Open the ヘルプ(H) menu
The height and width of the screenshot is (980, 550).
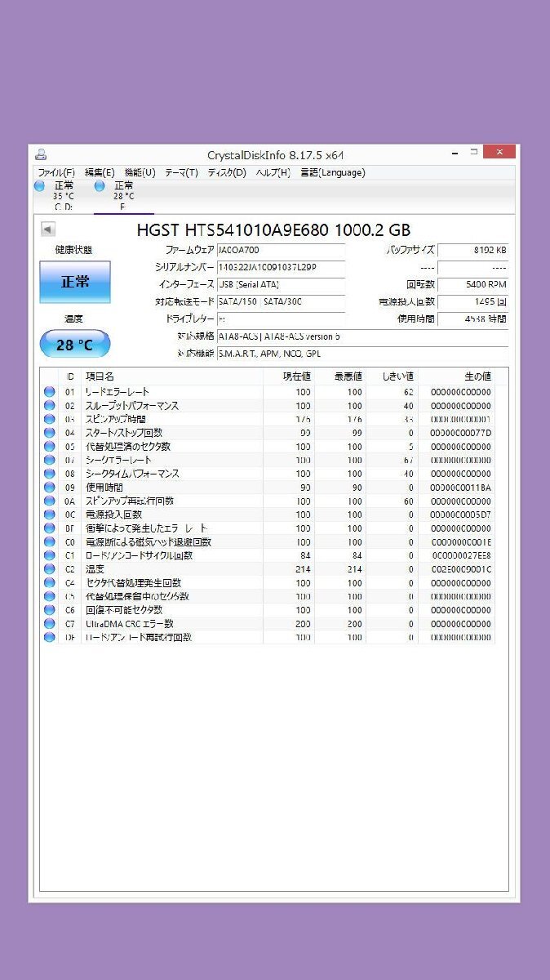[273, 172]
